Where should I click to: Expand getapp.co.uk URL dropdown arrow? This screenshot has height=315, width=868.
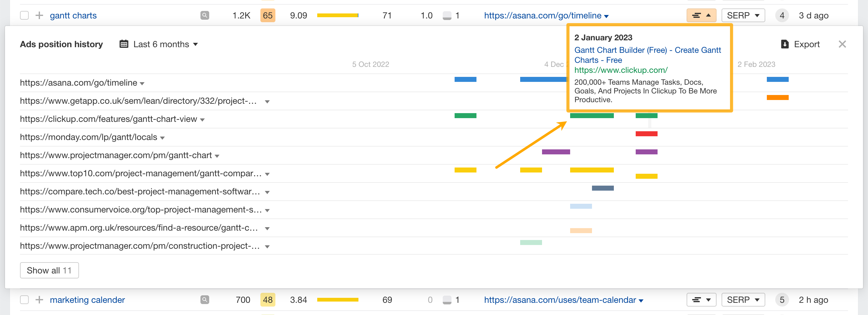(x=267, y=102)
